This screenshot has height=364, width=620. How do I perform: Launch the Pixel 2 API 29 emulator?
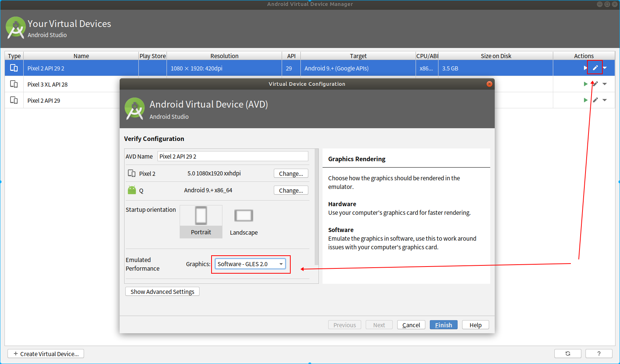585,100
